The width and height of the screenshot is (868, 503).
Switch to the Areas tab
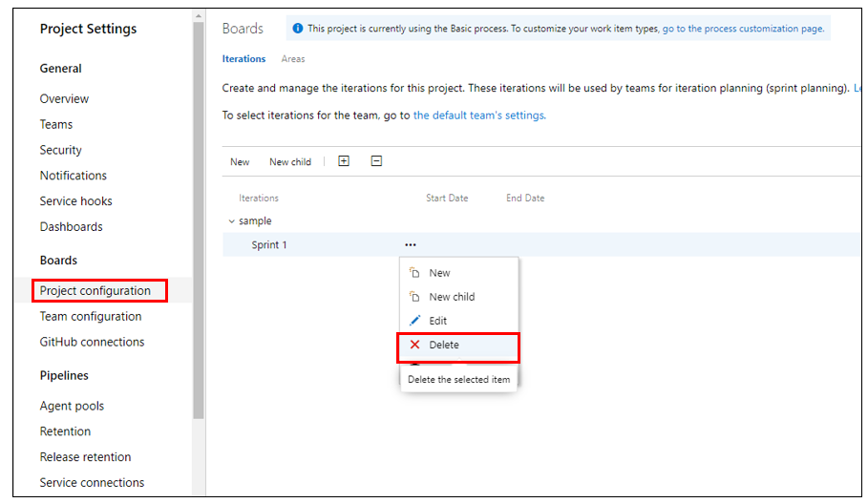click(293, 59)
